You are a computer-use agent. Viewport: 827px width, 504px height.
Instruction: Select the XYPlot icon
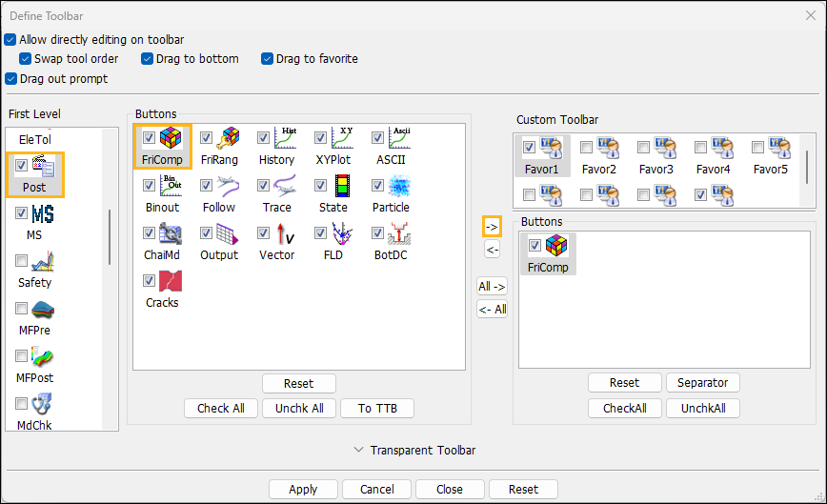pyautogui.click(x=340, y=140)
